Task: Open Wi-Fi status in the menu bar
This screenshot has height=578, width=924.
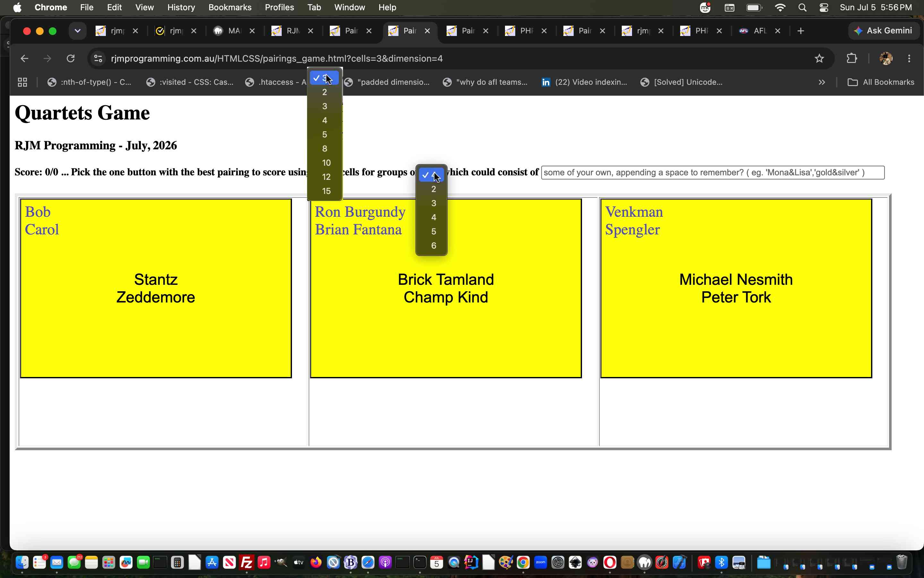Action: tap(780, 8)
